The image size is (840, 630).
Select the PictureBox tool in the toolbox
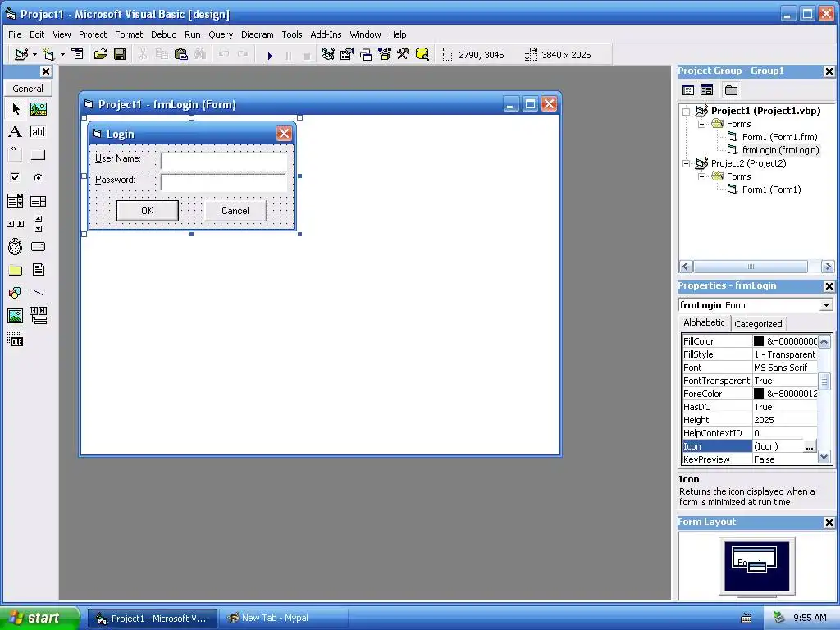point(38,109)
